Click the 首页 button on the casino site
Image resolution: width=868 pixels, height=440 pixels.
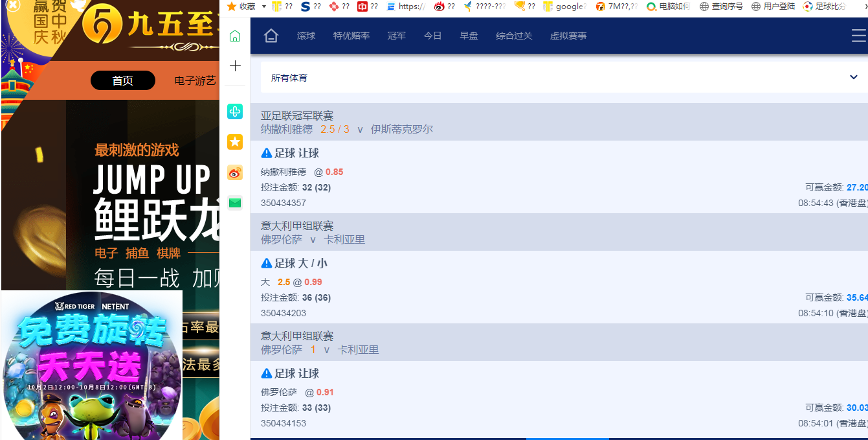coord(123,80)
